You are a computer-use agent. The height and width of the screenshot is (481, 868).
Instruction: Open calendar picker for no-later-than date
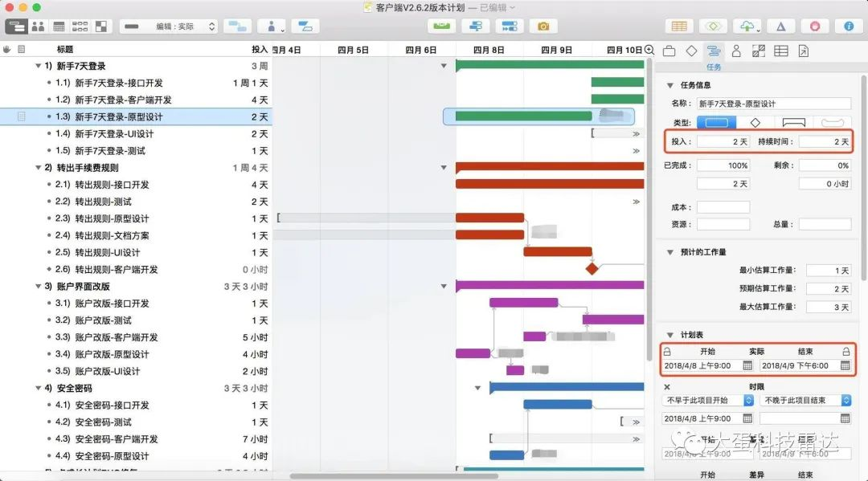point(845,418)
